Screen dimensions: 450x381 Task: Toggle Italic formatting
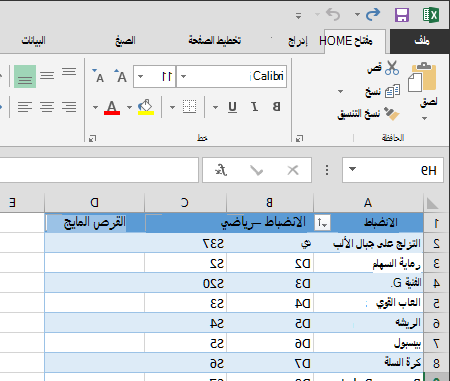pos(254,107)
